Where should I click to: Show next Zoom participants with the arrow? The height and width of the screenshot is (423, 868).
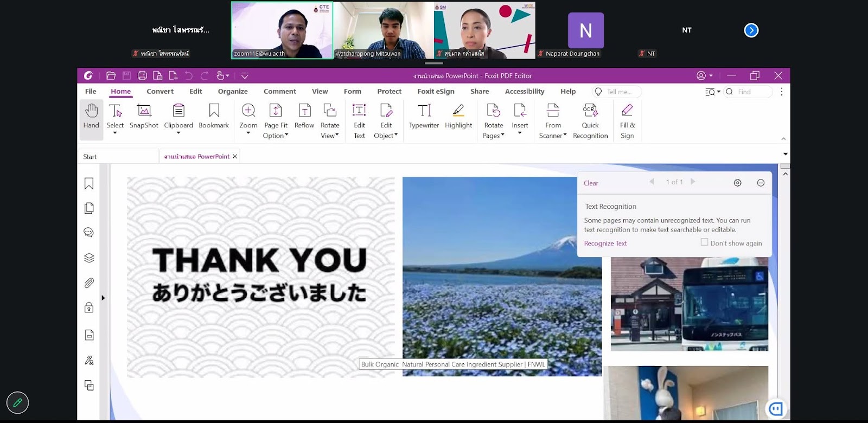click(x=751, y=30)
